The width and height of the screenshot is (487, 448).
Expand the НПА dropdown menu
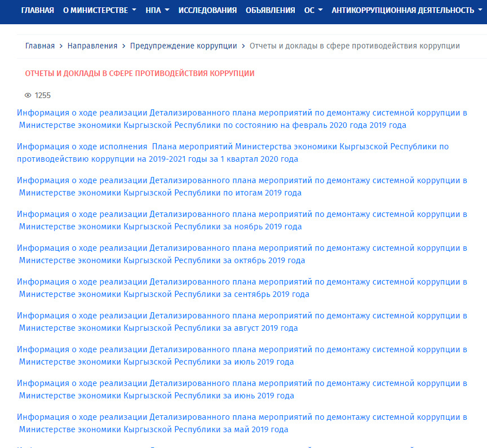[157, 10]
